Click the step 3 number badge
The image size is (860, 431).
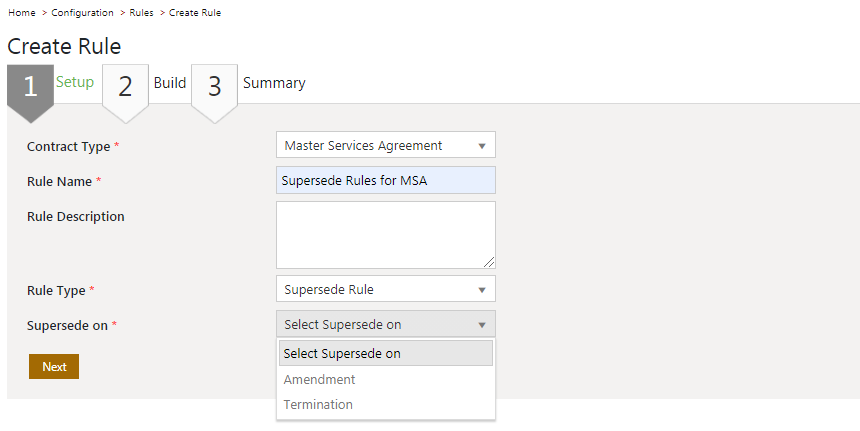(214, 87)
